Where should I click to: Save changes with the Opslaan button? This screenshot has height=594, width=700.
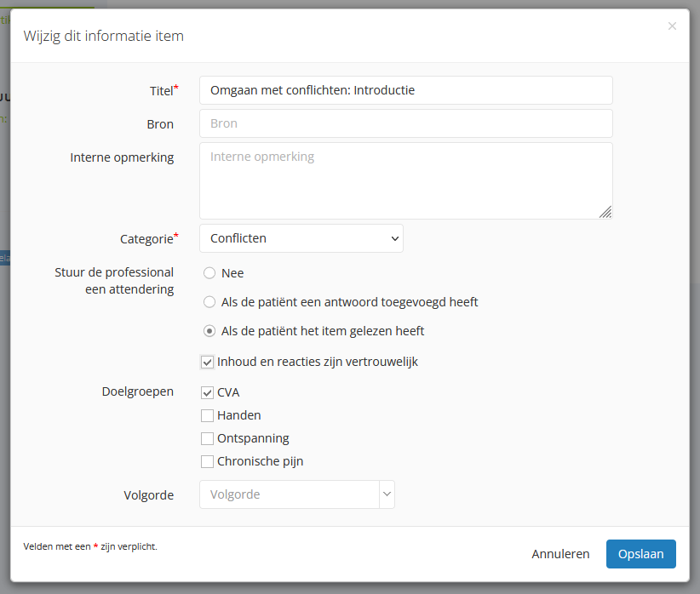pos(640,554)
